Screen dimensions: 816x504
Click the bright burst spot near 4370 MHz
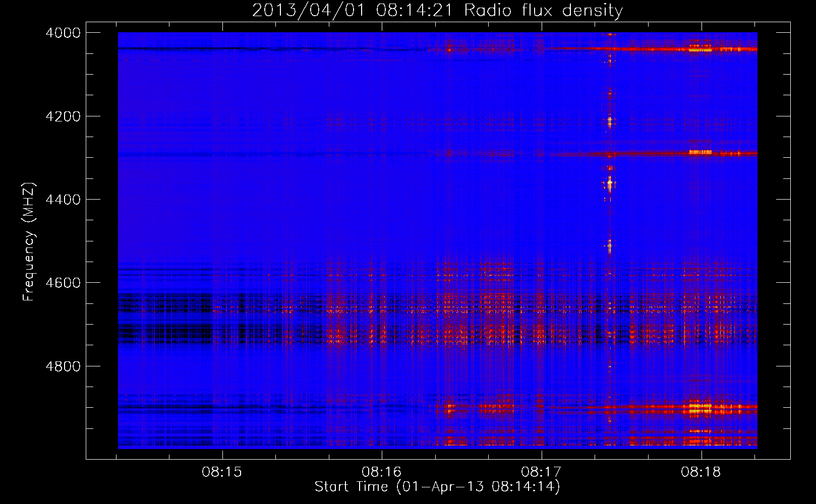click(x=610, y=184)
